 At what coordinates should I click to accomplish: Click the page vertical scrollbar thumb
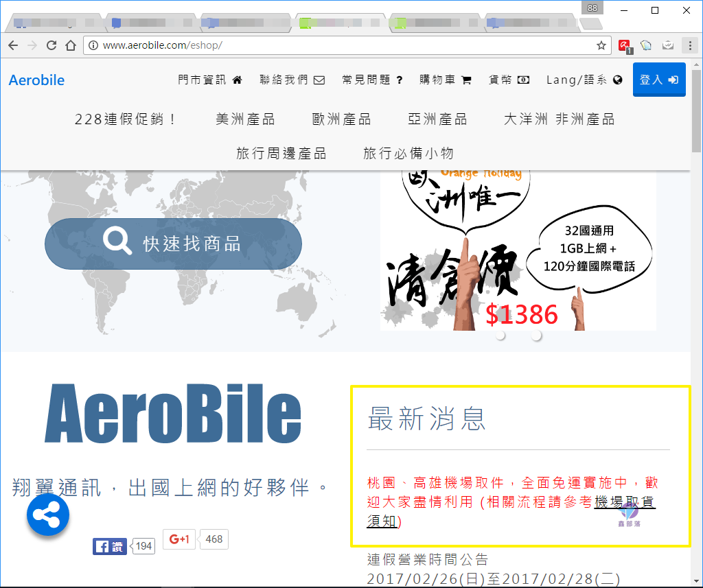tap(696, 110)
